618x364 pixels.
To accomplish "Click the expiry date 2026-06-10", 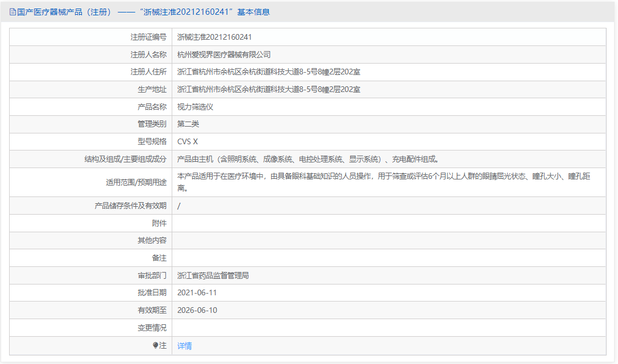I will (x=201, y=310).
